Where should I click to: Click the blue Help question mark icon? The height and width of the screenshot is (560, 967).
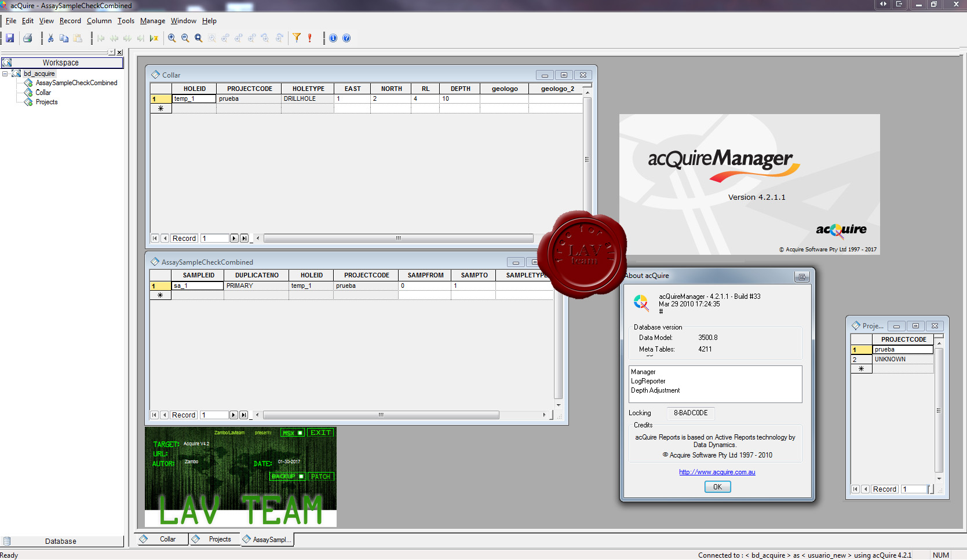click(x=346, y=38)
